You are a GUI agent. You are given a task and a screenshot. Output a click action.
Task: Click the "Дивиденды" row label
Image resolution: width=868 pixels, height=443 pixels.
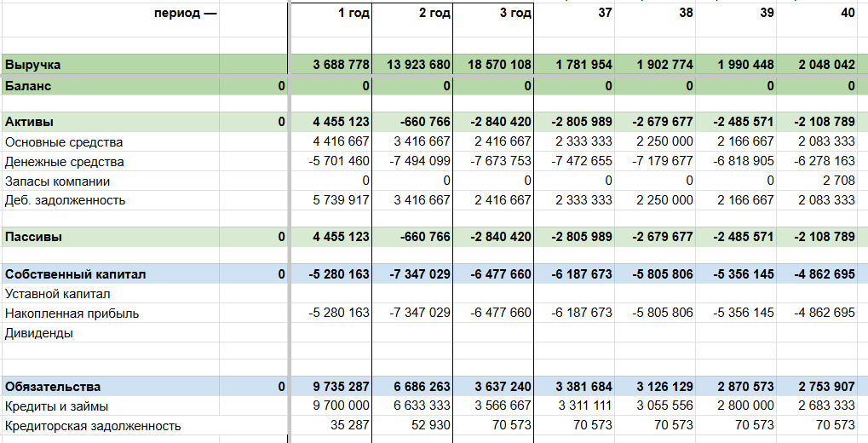(39, 333)
